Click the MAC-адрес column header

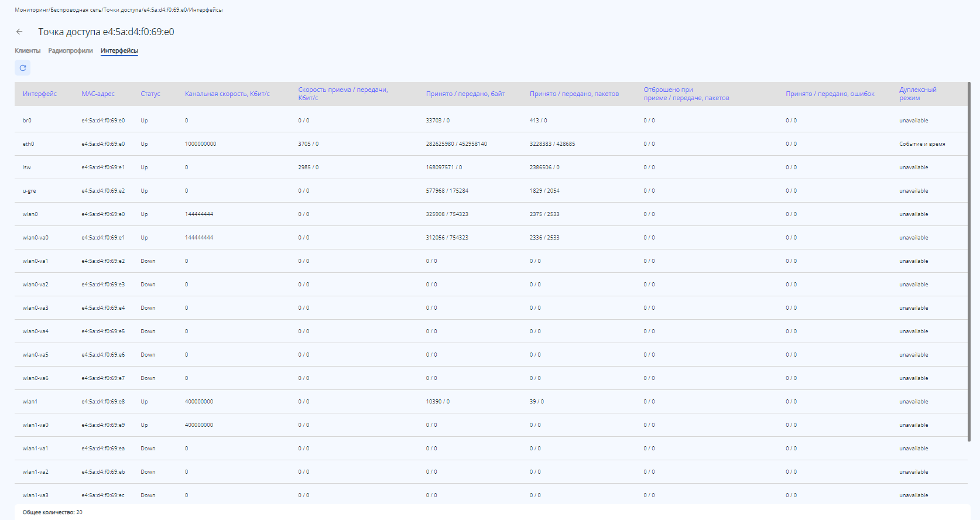pos(98,94)
